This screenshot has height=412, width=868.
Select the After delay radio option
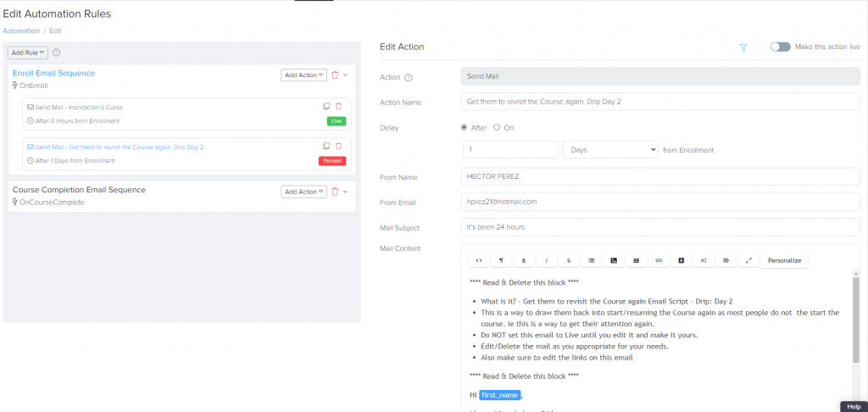tap(464, 127)
